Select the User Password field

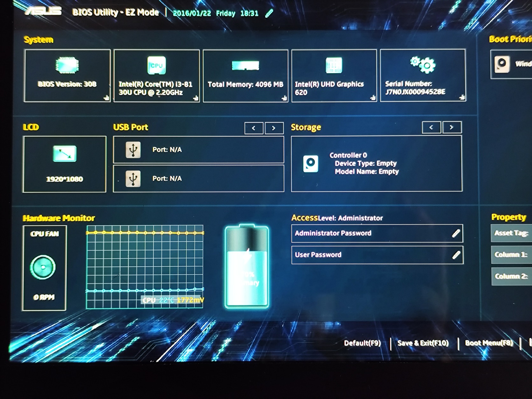click(377, 255)
